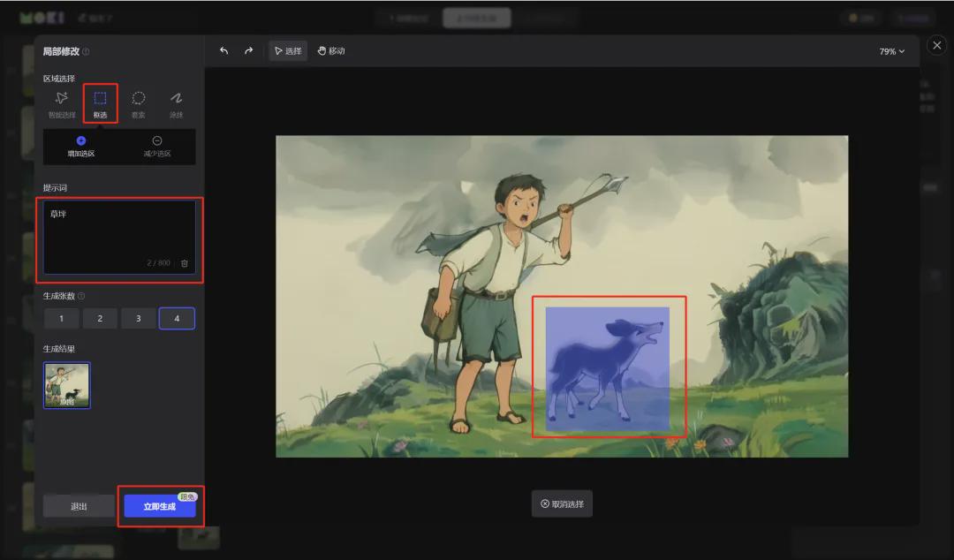Enable 增加选区 add-to-selection mode
The image size is (954, 560).
81,146
